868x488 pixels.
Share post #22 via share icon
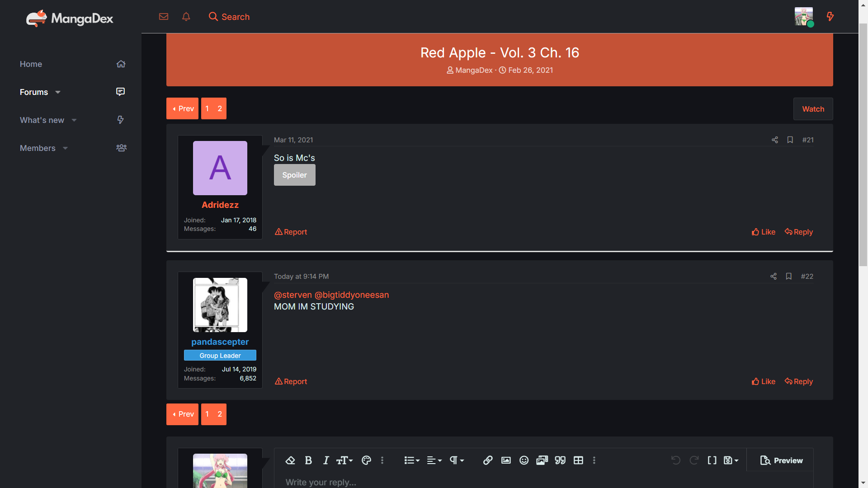click(774, 277)
